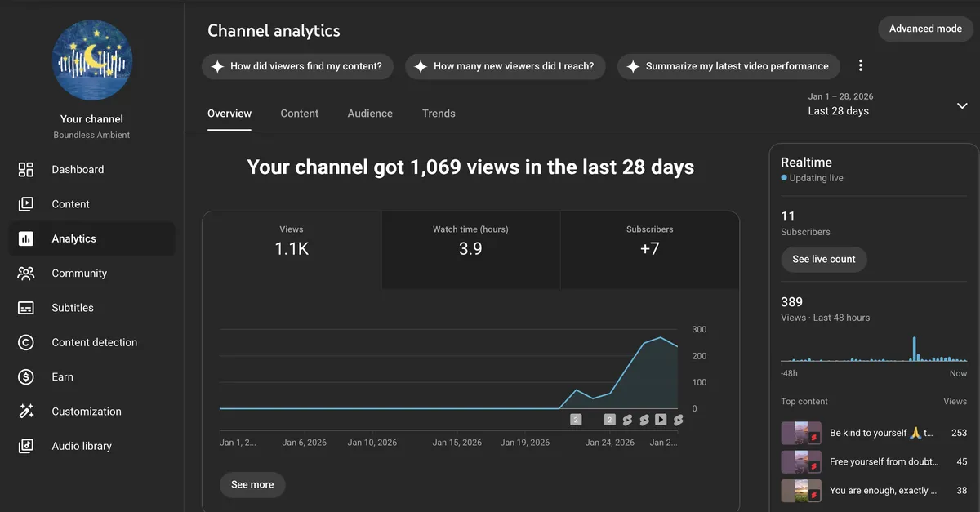Open the 'Be kind to yourself' video thumbnail

click(x=801, y=433)
